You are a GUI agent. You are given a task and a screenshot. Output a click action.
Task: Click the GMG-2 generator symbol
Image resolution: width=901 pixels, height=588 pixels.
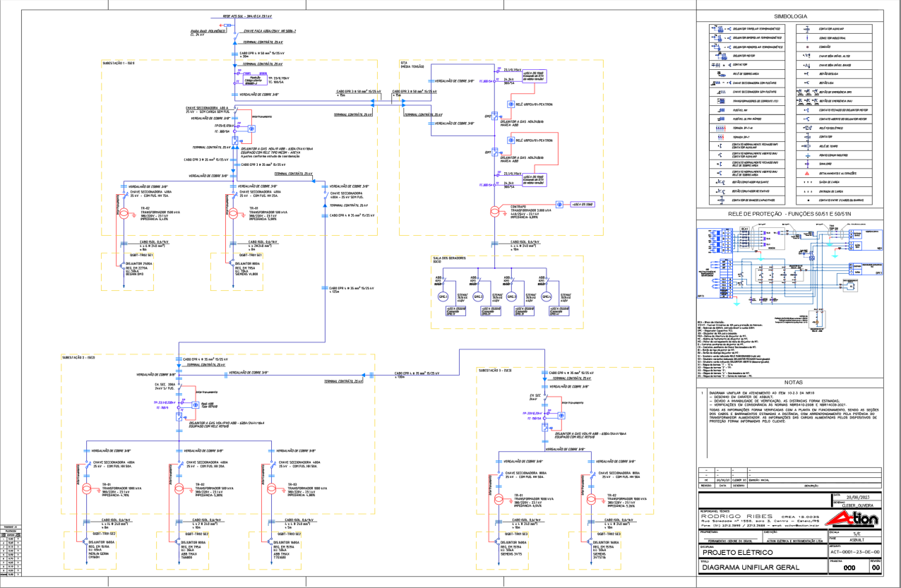click(x=478, y=296)
